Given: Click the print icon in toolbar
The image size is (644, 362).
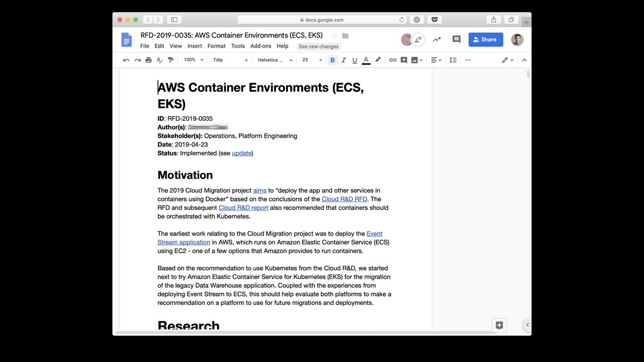Looking at the screenshot, I should [x=148, y=60].
